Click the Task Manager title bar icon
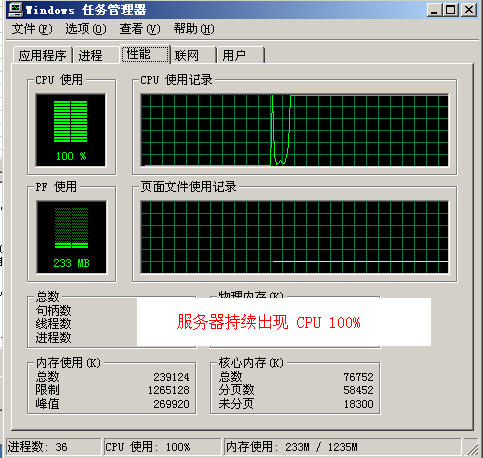The image size is (483, 458). click(15, 10)
